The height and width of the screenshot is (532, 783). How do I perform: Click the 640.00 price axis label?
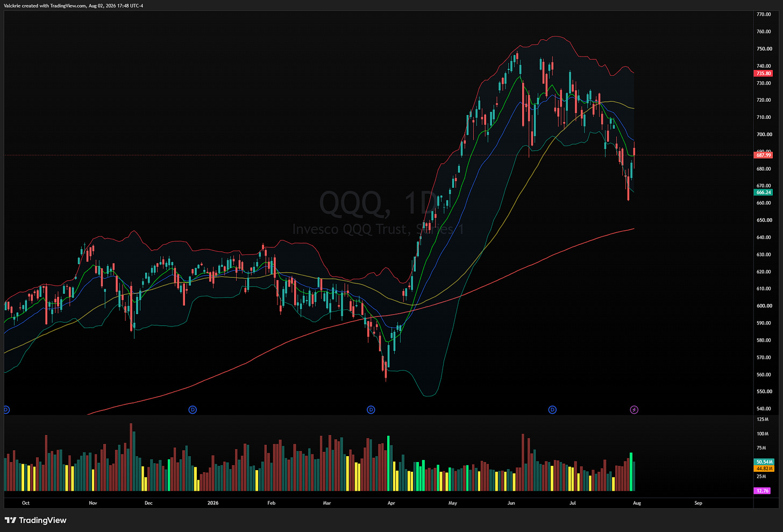click(764, 237)
